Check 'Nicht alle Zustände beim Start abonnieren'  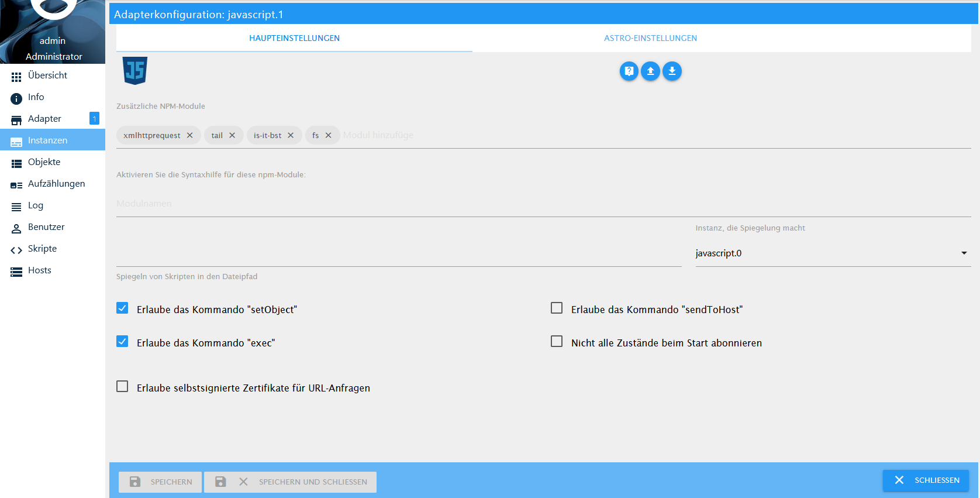557,341
